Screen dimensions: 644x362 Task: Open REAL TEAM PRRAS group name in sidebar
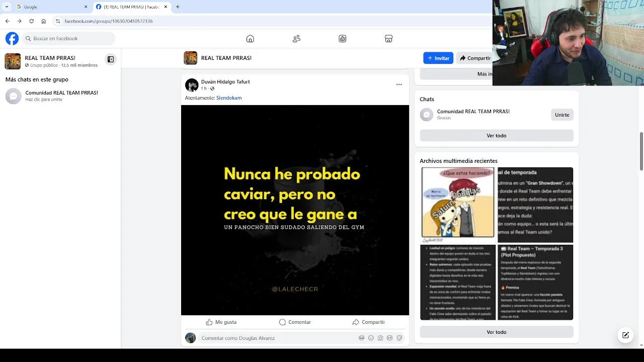[x=50, y=58]
